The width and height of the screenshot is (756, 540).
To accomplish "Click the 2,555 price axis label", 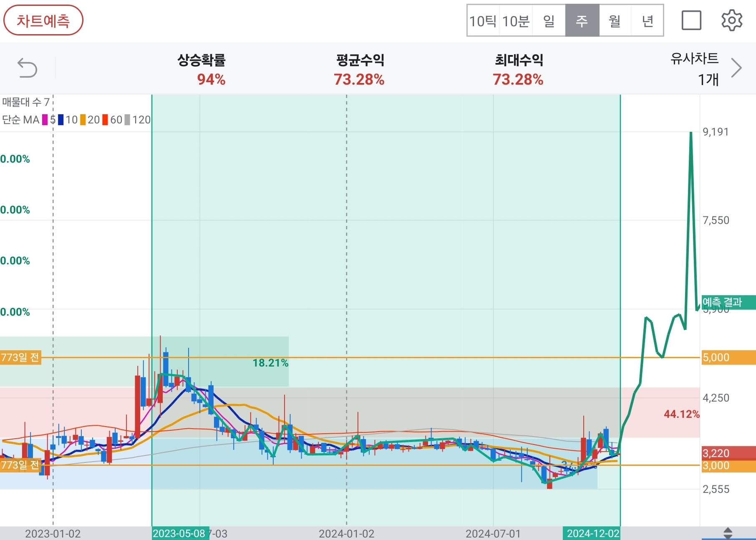I will [x=716, y=489].
